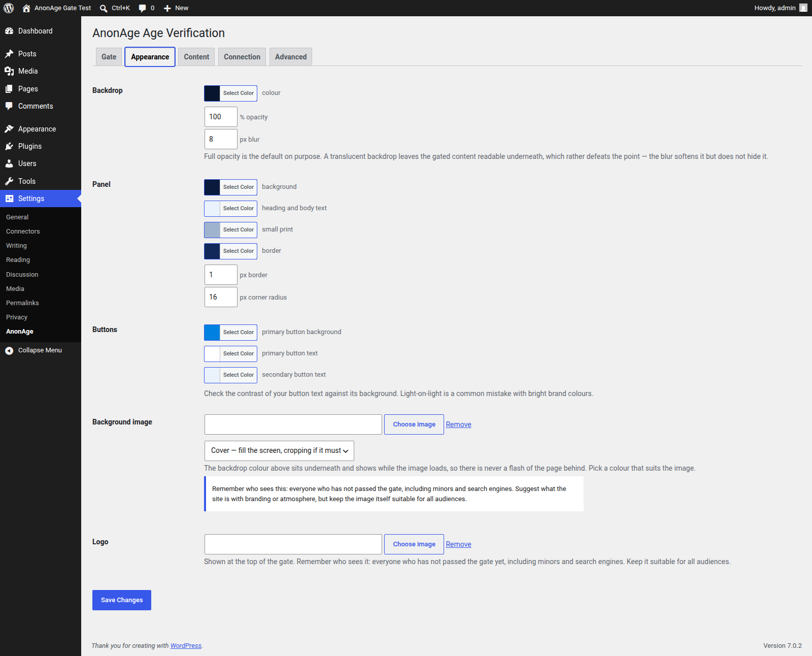This screenshot has height=656, width=812.
Task: Click the Dashboard gauge icon
Action: [9, 31]
